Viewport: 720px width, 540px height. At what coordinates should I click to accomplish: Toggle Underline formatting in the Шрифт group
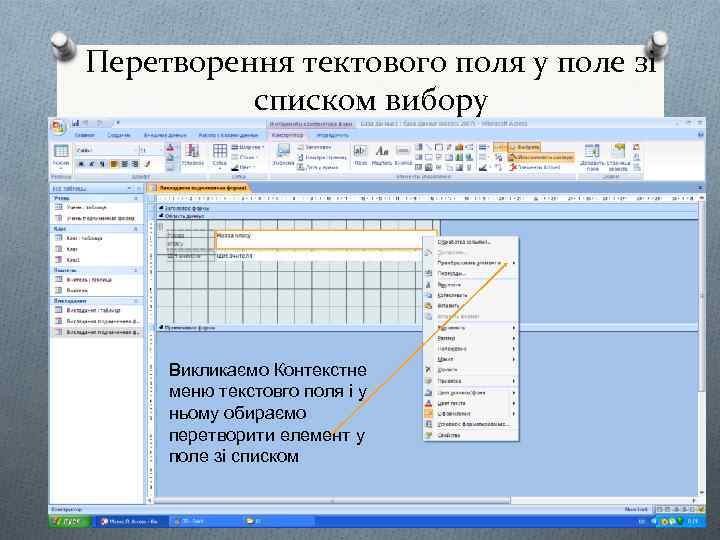[101, 164]
